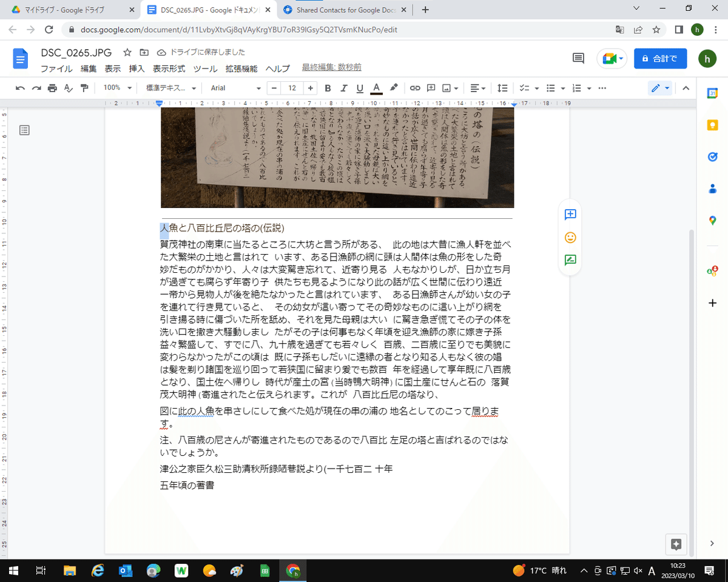728x582 pixels.
Task: Open line spacing options
Action: [x=503, y=88]
